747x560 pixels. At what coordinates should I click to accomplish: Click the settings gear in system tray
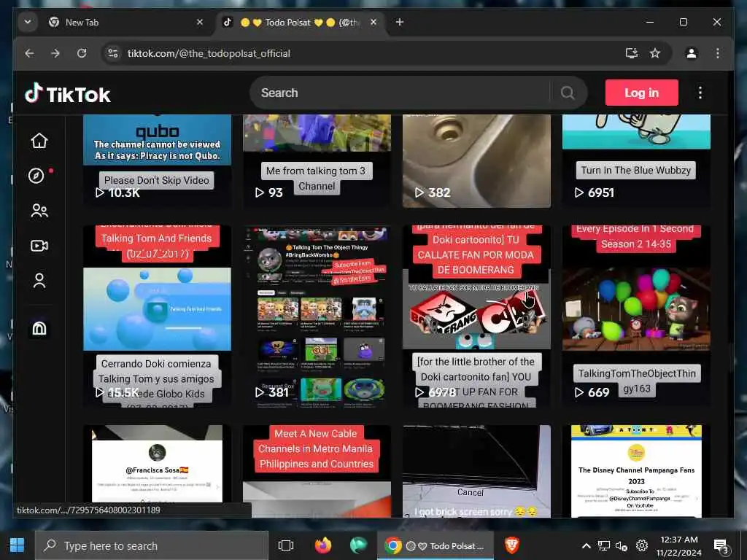[x=642, y=545]
